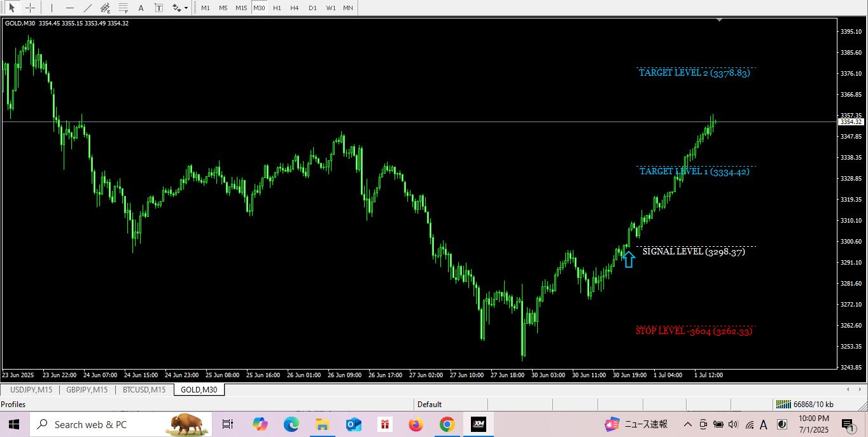Open Google Chrome from taskbar
Image resolution: width=868 pixels, height=437 pixels.
(x=447, y=424)
